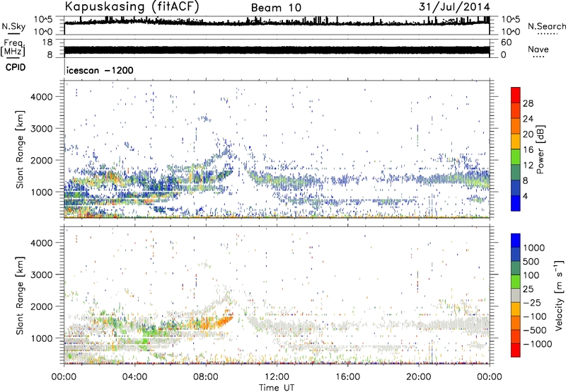Image resolution: width=566 pixels, height=392 pixels.
Task: Click the 'Freq. [MHz]' label
Action: [x=13, y=48]
